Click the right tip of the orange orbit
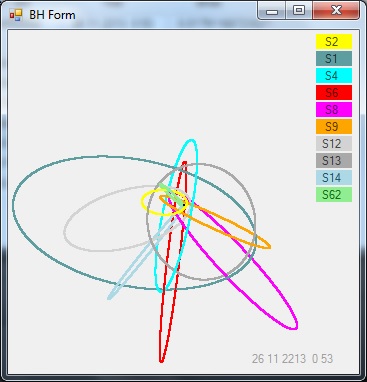This screenshot has height=382, width=367. (268, 247)
